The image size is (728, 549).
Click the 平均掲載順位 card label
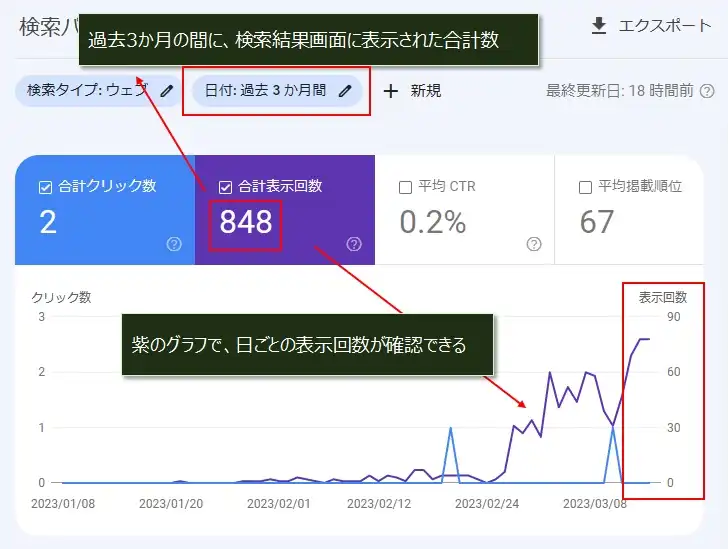click(640, 186)
